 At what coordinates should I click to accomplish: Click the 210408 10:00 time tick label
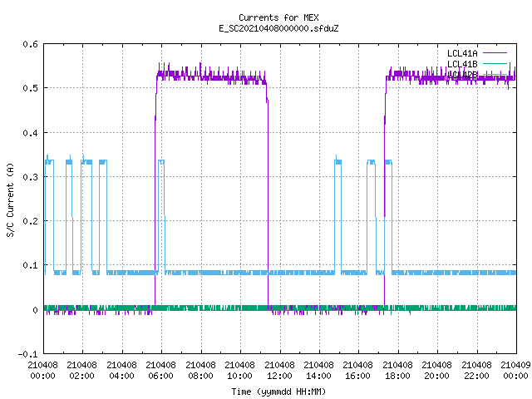pos(239,370)
